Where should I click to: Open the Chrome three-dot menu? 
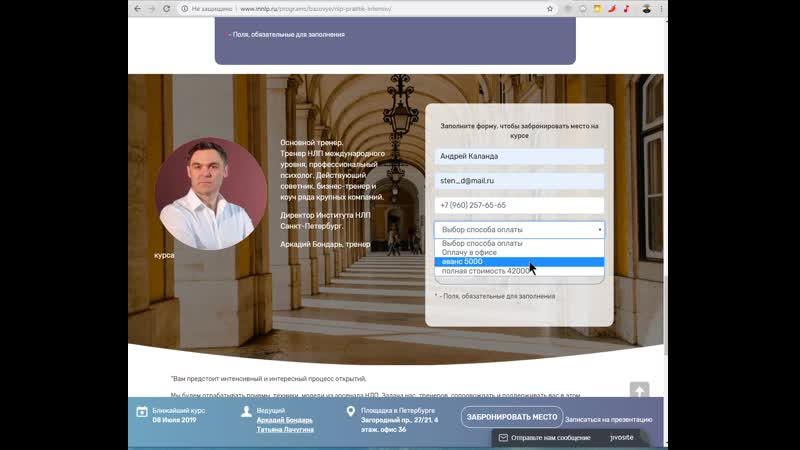pos(661,9)
